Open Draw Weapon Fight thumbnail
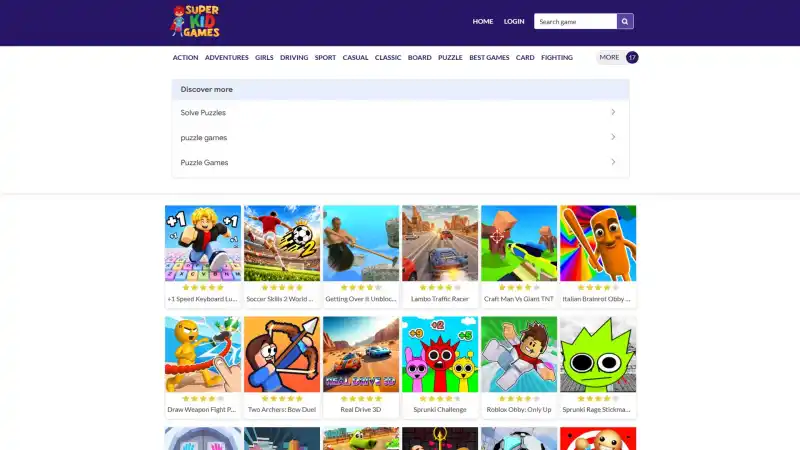The image size is (800, 450). coord(203,354)
